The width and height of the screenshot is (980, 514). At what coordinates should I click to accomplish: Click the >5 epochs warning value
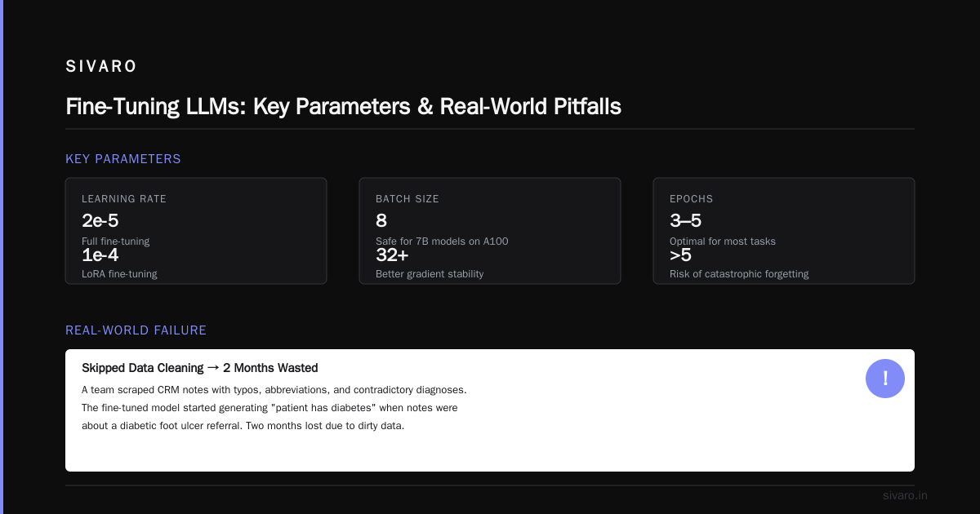[680, 255]
